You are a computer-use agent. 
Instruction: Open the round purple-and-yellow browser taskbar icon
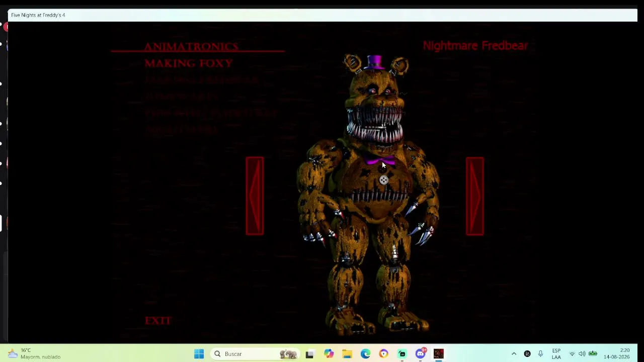[384, 354]
